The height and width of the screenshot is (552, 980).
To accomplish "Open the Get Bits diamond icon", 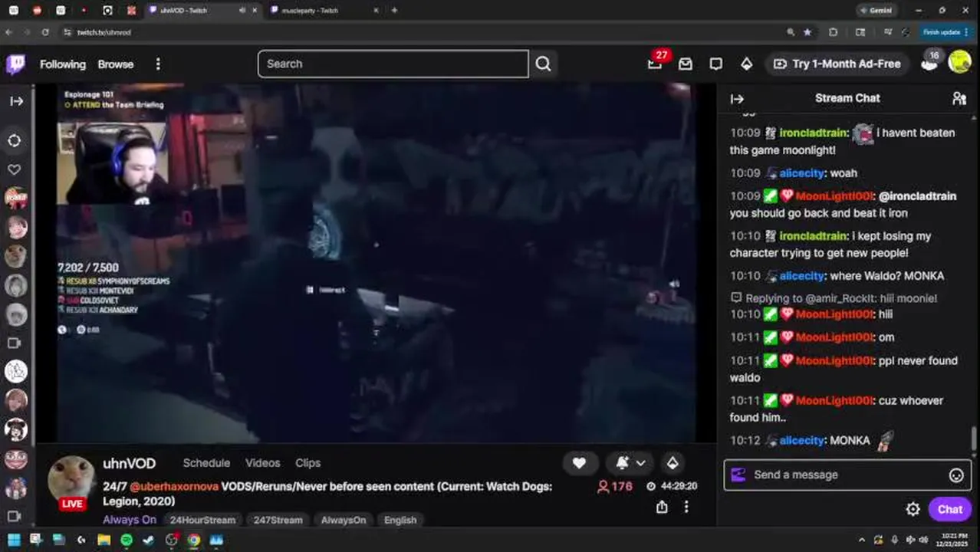I will point(746,64).
